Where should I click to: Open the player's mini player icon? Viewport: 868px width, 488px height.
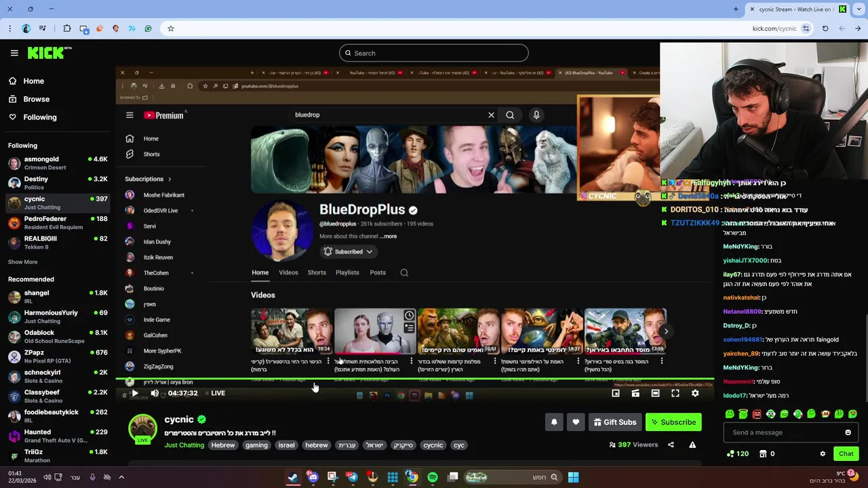(616, 393)
